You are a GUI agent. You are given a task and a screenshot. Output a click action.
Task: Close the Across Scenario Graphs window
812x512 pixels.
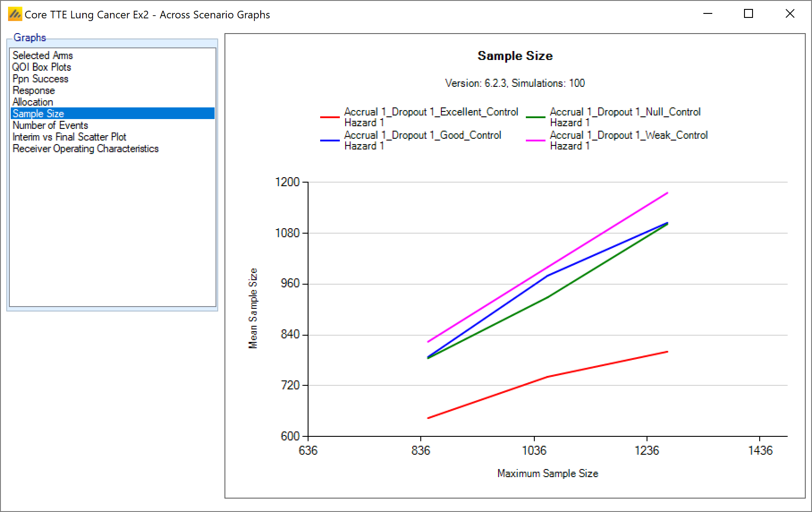790,14
